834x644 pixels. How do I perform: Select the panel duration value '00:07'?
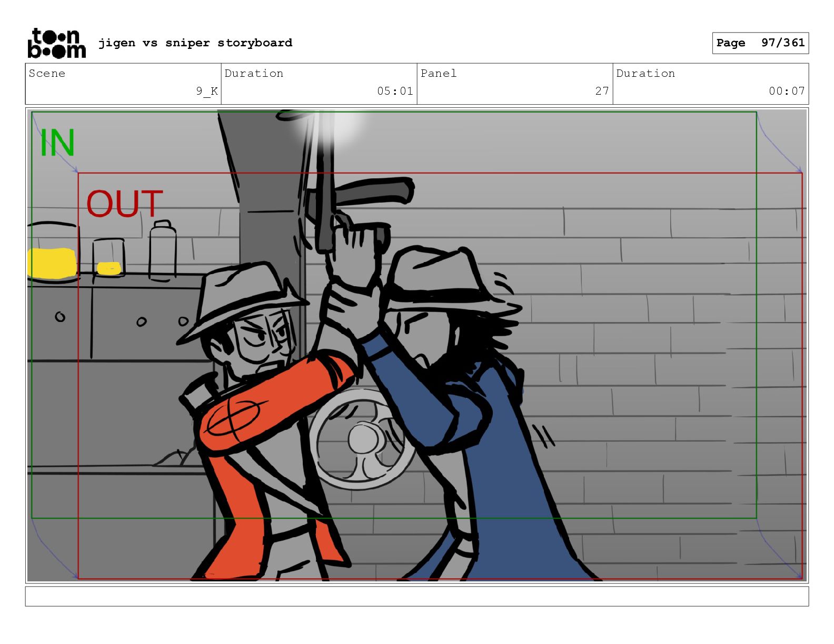(x=787, y=91)
